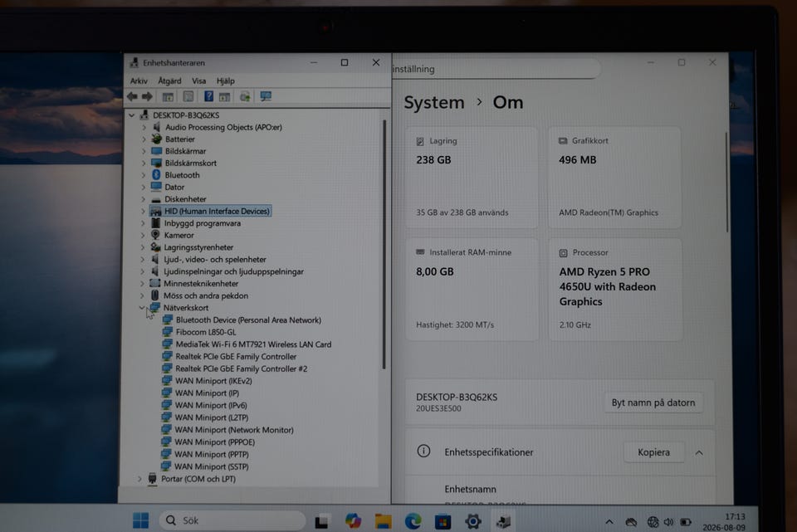Open the Grafikkort 496 MB card
Viewport: 797px width, 532px height.
pos(614,178)
